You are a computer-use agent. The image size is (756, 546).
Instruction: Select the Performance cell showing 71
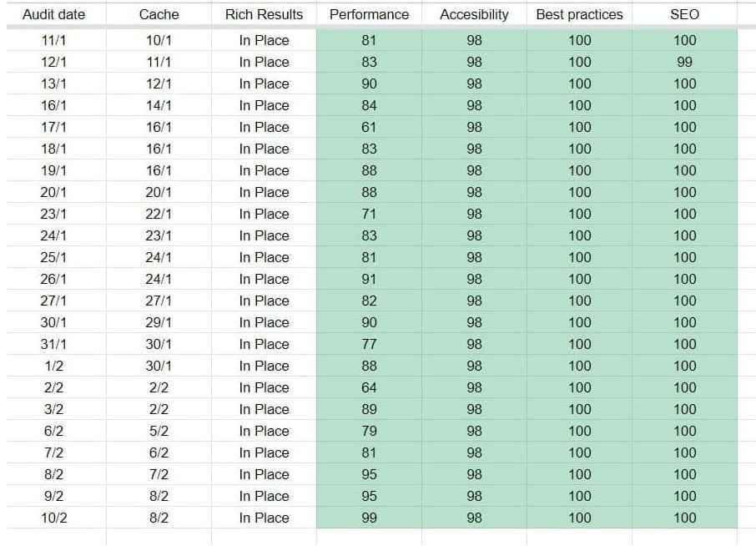[x=369, y=214]
